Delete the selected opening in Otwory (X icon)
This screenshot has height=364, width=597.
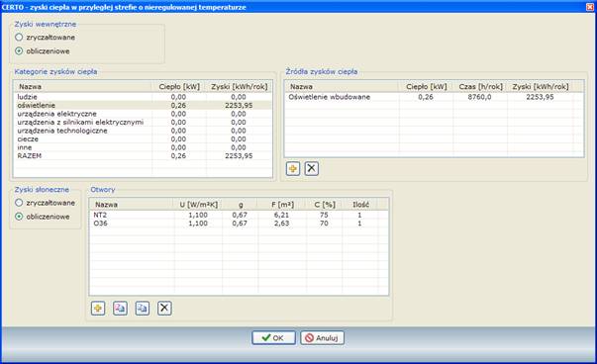pos(164,308)
